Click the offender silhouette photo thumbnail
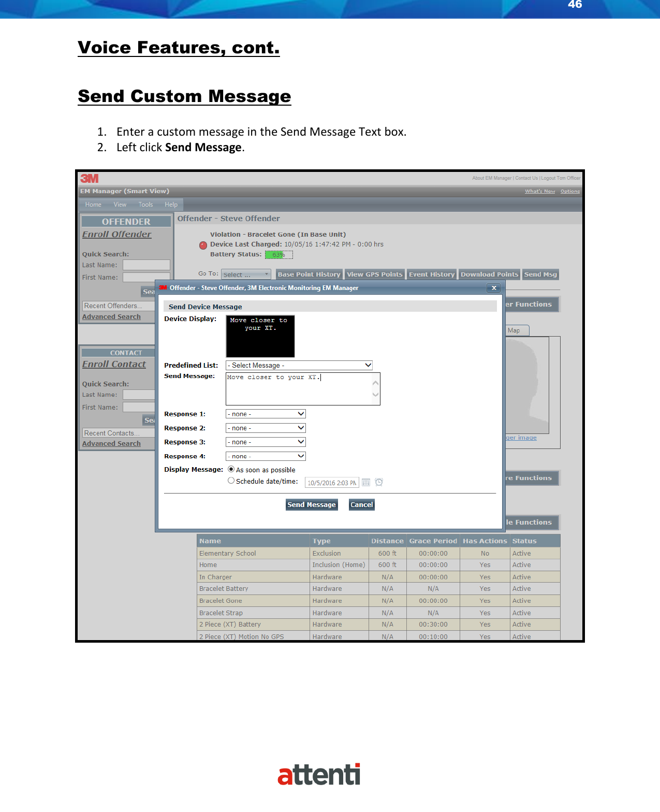Viewport: 660px width, 812px height. click(x=527, y=385)
